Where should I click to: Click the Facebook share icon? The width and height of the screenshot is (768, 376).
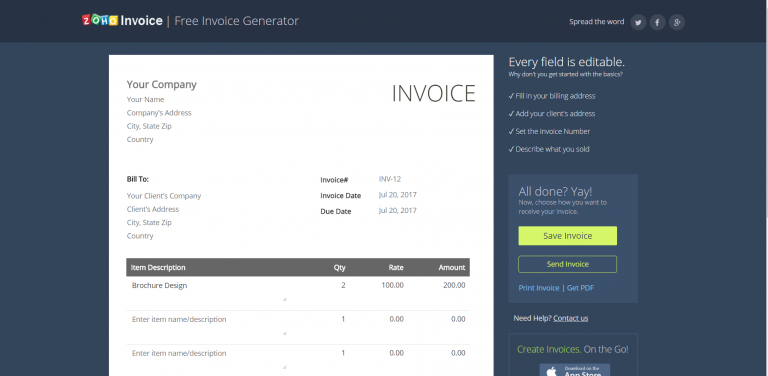657,22
